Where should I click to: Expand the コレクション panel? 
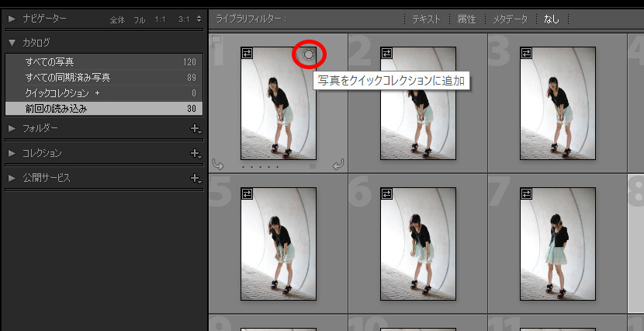click(12, 153)
